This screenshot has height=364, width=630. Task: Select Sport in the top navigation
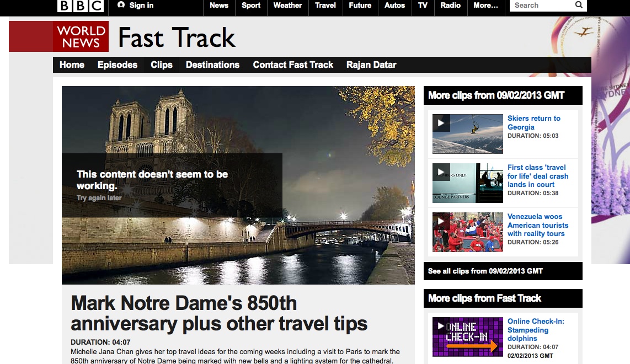point(251,6)
